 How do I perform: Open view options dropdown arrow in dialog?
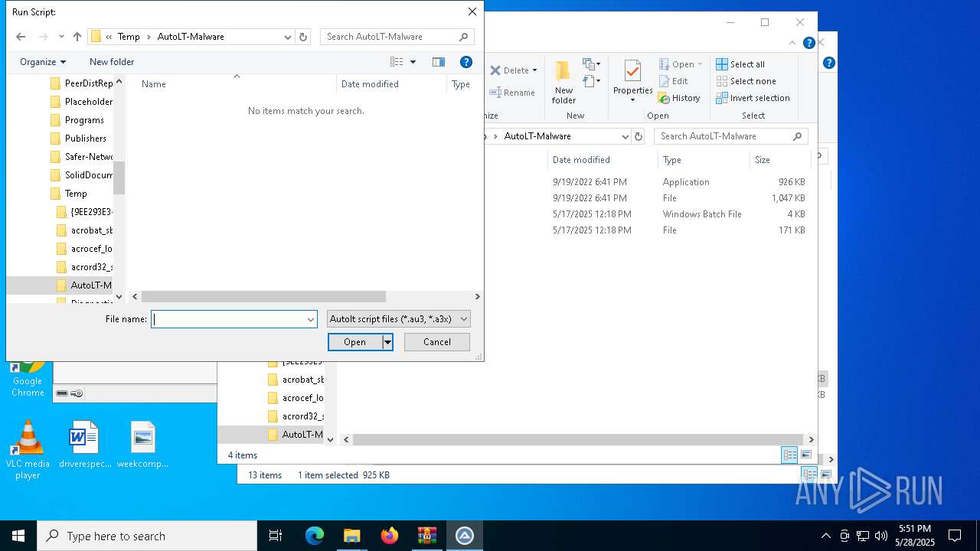coord(413,62)
